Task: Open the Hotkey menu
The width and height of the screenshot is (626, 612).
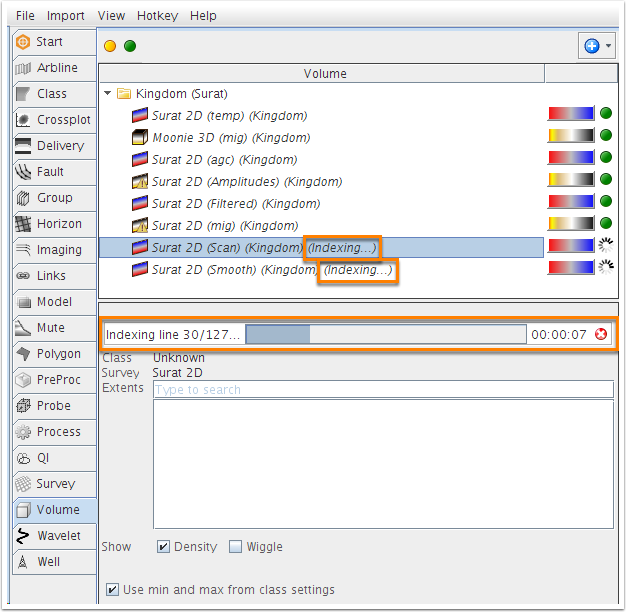Action: 157,16
